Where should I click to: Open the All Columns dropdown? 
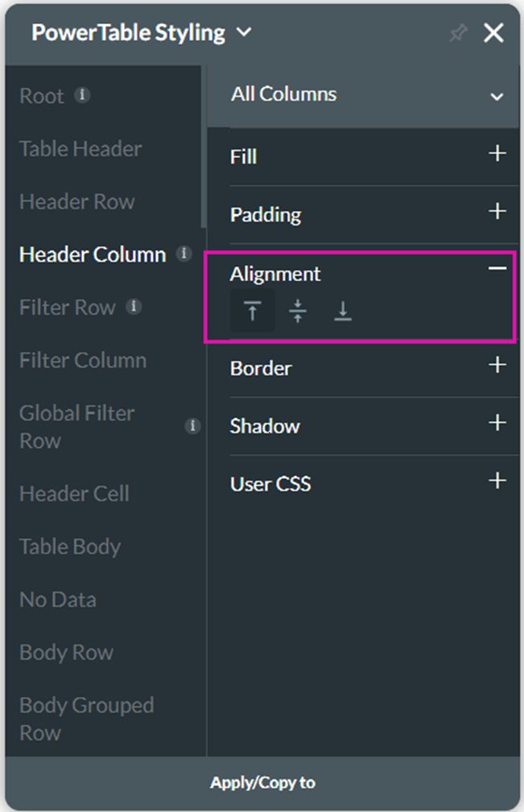click(x=497, y=96)
